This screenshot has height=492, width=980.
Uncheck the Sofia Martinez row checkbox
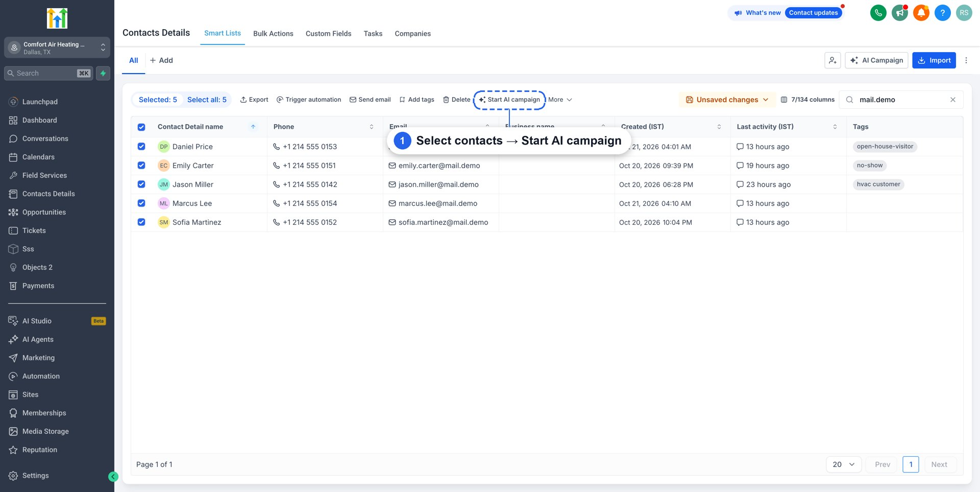pos(141,222)
